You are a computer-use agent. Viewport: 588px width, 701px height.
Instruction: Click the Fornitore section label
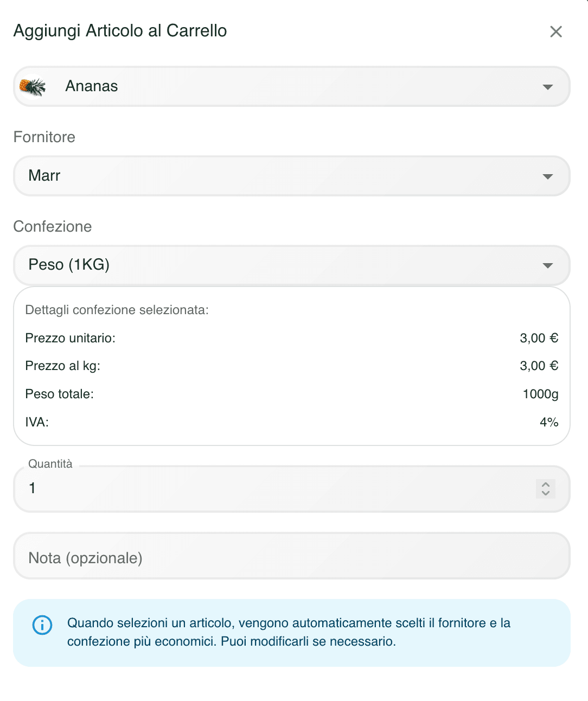(x=44, y=137)
